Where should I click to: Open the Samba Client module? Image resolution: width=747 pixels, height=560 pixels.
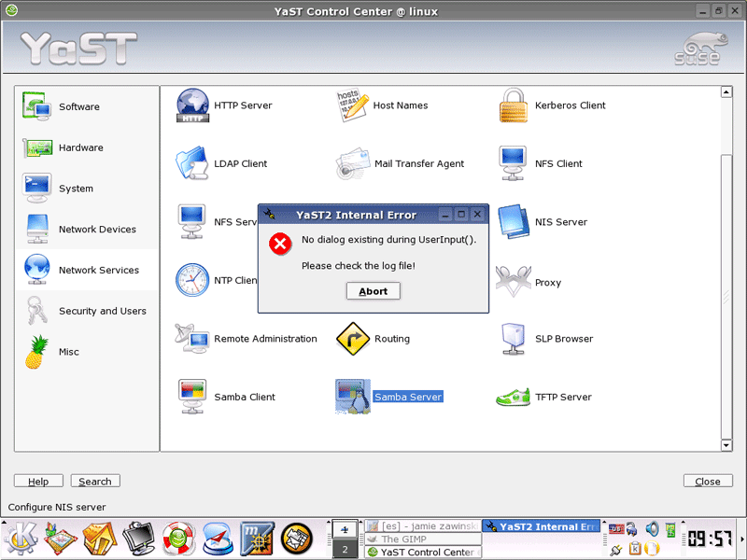click(226, 397)
